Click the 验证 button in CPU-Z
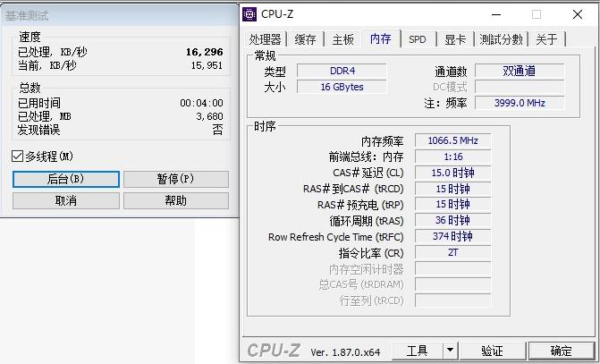 pyautogui.click(x=493, y=350)
